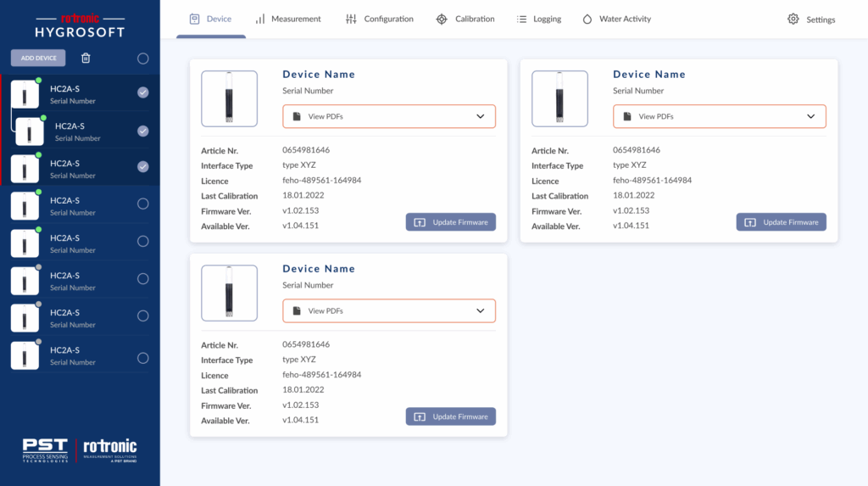Select the fourth HC2A-S probe thumbnail in the list
The width and height of the screenshot is (868, 486).
pos(25,205)
